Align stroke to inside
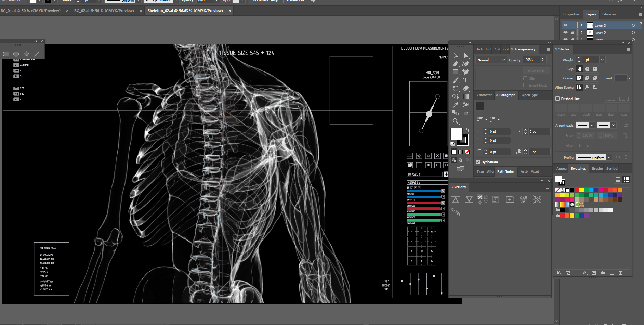The height and width of the screenshot is (325, 644). click(x=587, y=87)
